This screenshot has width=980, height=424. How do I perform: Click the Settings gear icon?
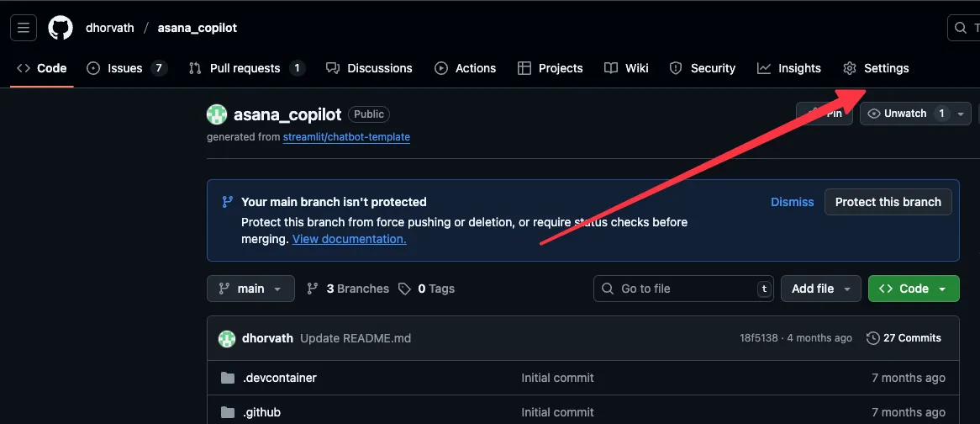(850, 68)
